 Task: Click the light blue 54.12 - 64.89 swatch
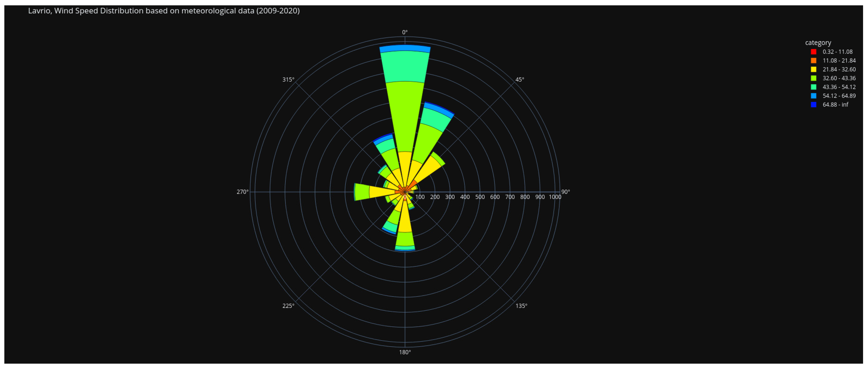(x=813, y=96)
